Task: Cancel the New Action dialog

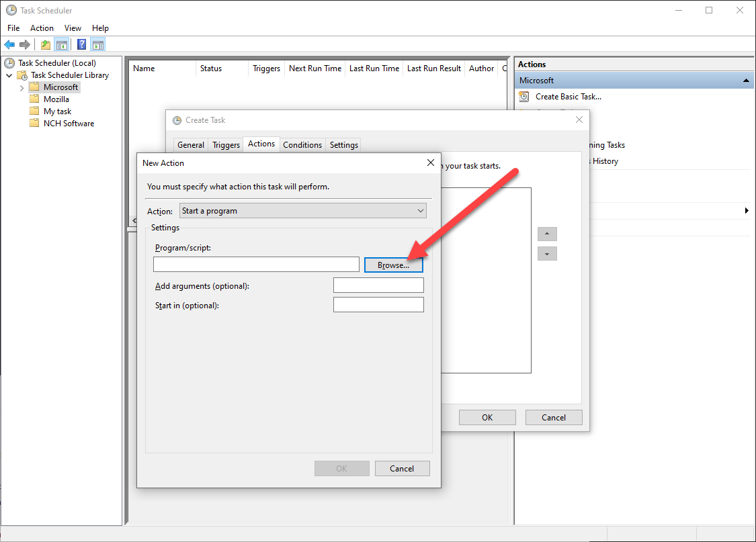Action: point(402,468)
